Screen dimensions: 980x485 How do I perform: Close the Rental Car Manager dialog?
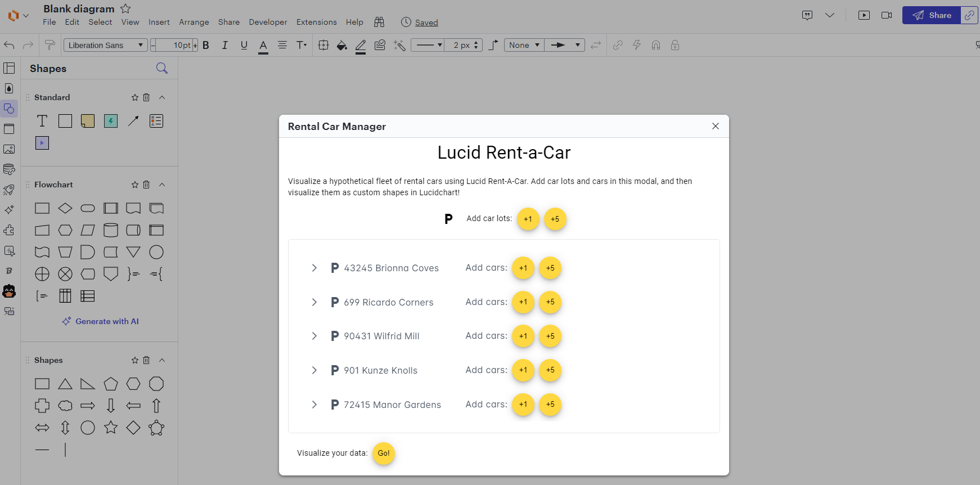coord(716,126)
